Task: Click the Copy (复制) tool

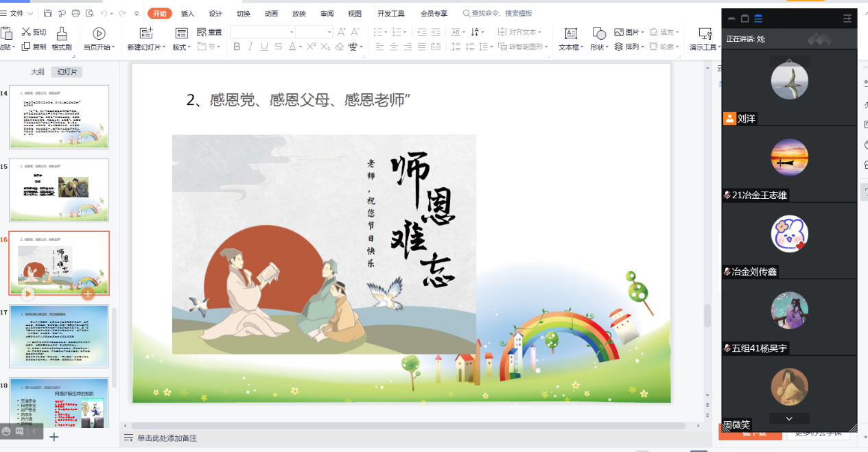Action: click(x=34, y=47)
